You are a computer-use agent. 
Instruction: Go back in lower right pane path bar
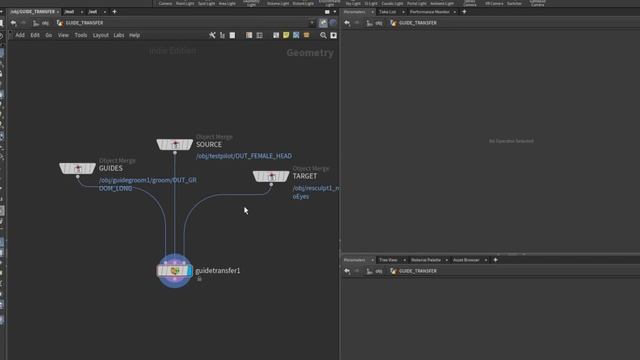[x=347, y=271]
